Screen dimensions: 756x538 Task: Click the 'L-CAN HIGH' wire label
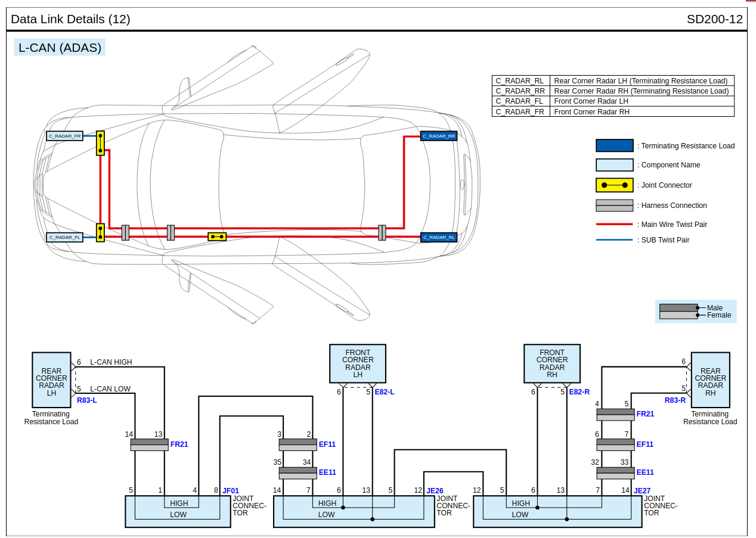coord(111,362)
